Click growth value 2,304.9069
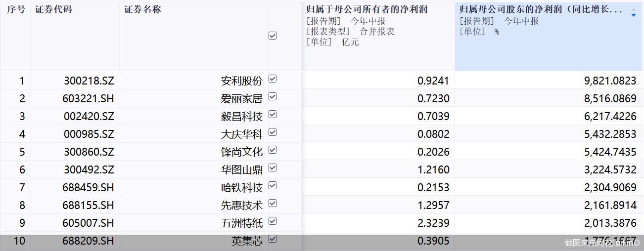 pos(610,188)
